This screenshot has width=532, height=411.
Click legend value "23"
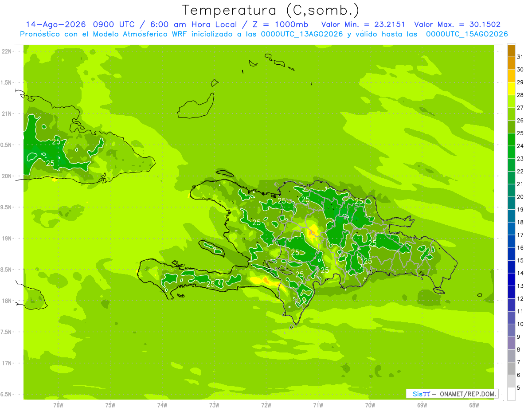[520, 159]
